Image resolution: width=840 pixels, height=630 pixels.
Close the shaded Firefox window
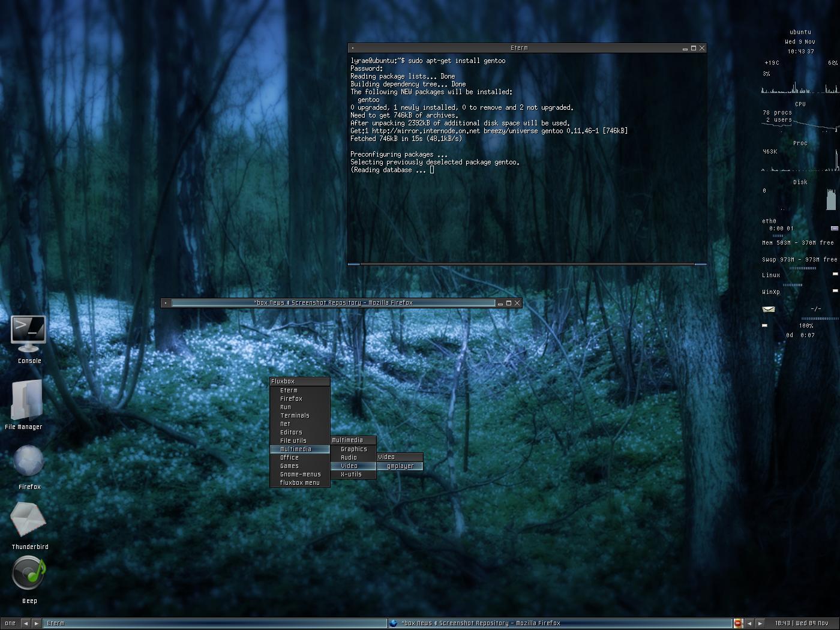pos(517,303)
